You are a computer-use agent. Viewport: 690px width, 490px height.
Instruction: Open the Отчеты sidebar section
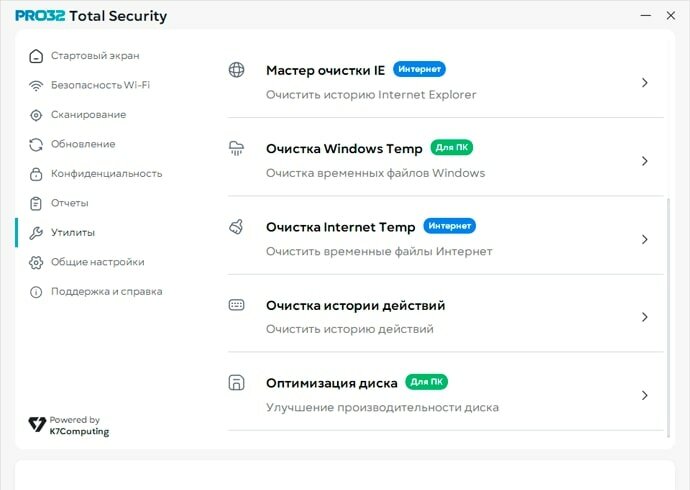pos(70,203)
